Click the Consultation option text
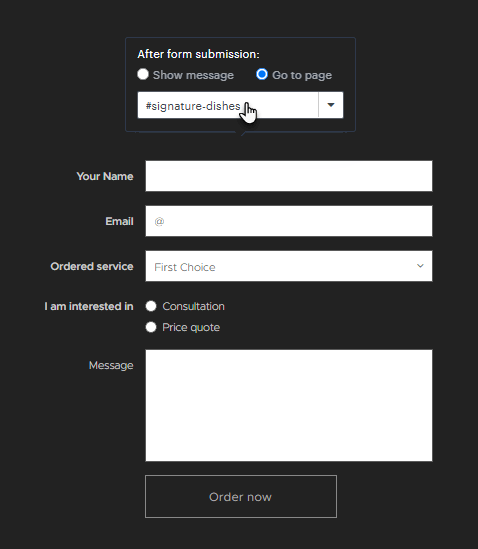Image resolution: width=478 pixels, height=549 pixels. coord(193,306)
